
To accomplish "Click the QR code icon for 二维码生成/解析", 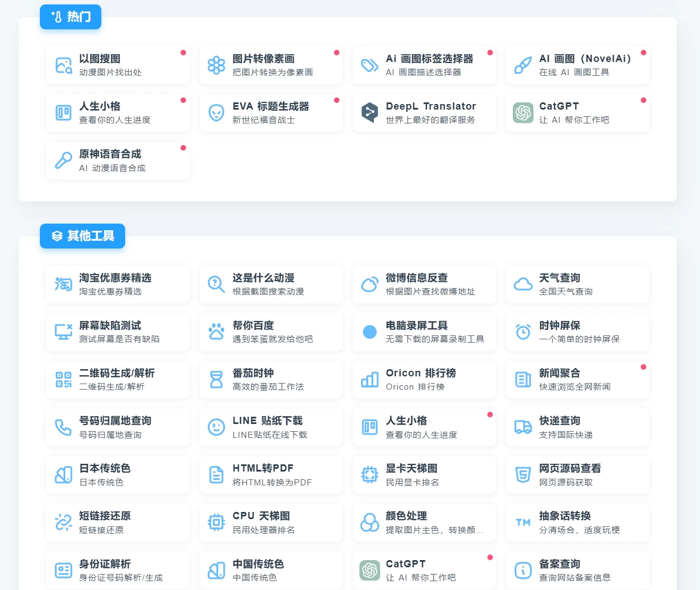I will pyautogui.click(x=64, y=380).
